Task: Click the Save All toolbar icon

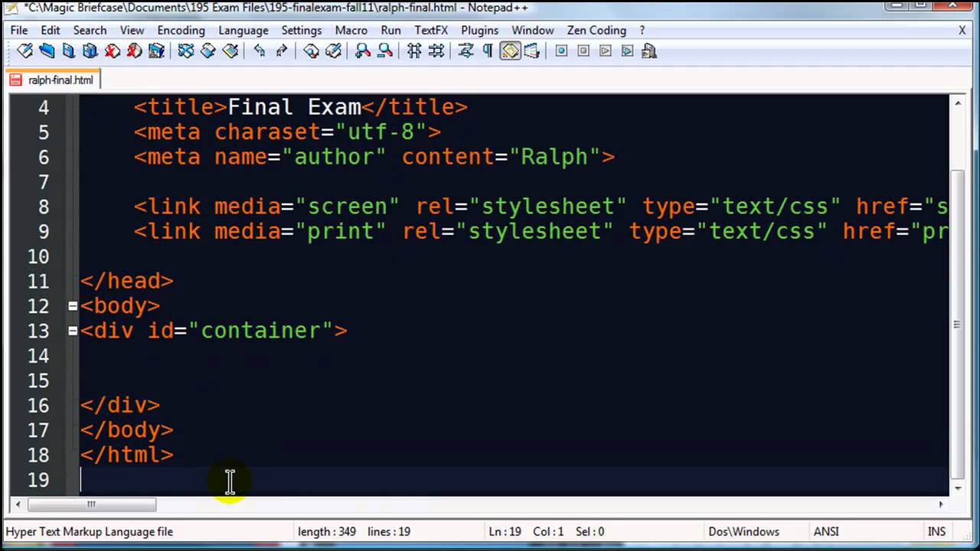Action: tap(90, 51)
